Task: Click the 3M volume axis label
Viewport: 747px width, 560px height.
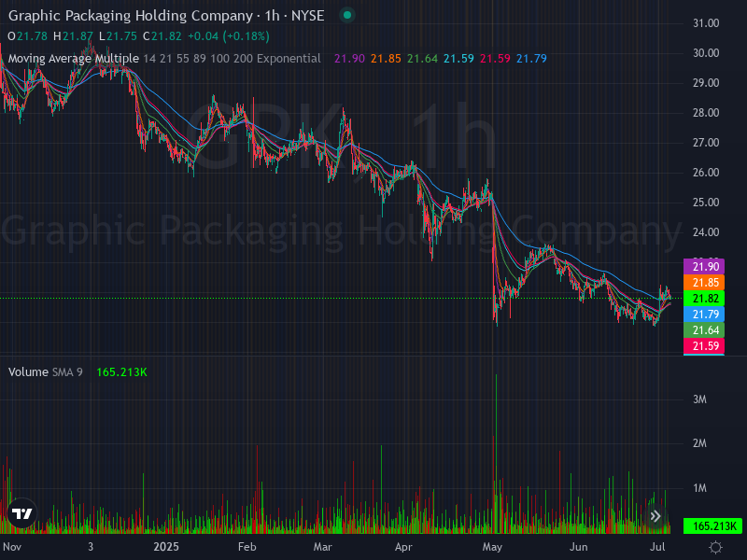Action: click(x=699, y=399)
